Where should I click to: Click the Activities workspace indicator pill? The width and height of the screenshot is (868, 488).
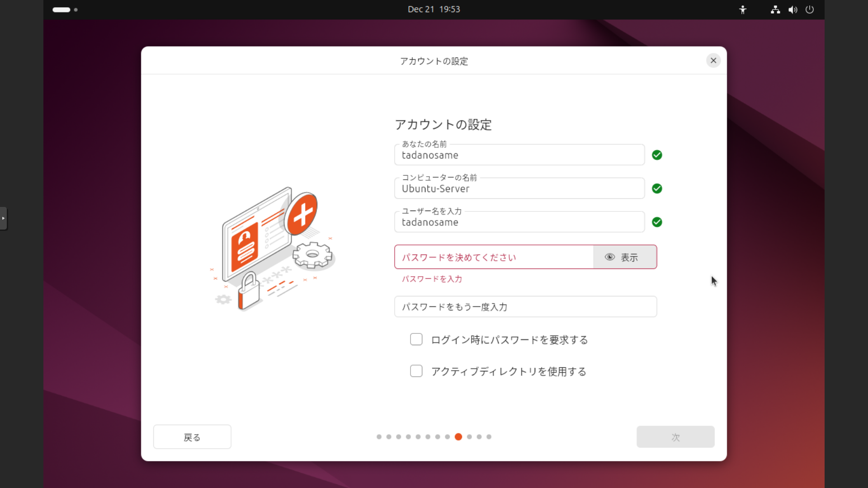click(61, 9)
